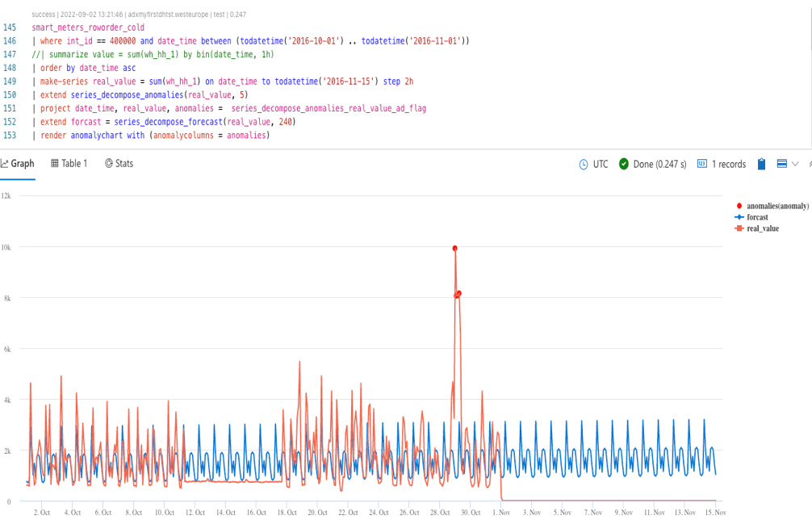The image size is (812, 524).
Task: Copy results with the clipboard icon
Action: tap(761, 164)
